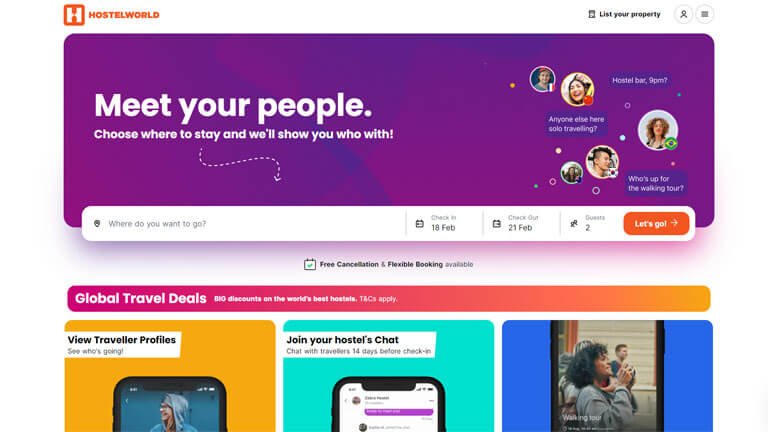768x432 pixels.
Task: Click the Where do you want to go field
Action: tap(245, 223)
